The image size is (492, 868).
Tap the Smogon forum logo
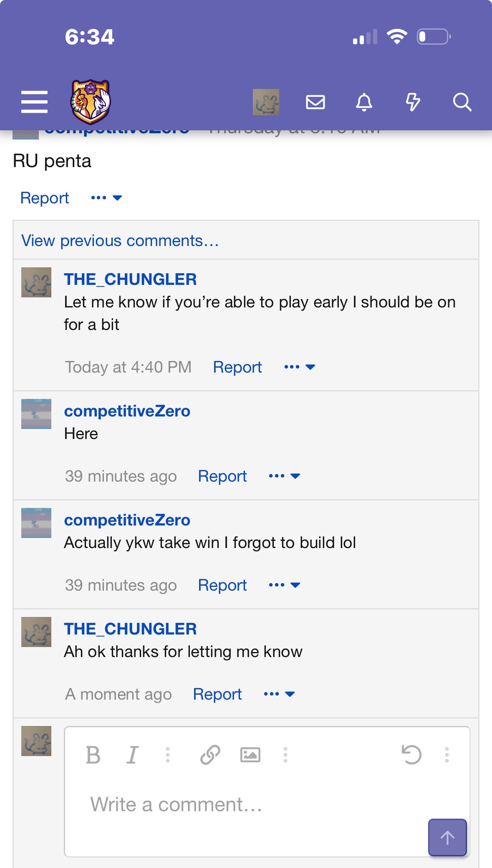[90, 102]
